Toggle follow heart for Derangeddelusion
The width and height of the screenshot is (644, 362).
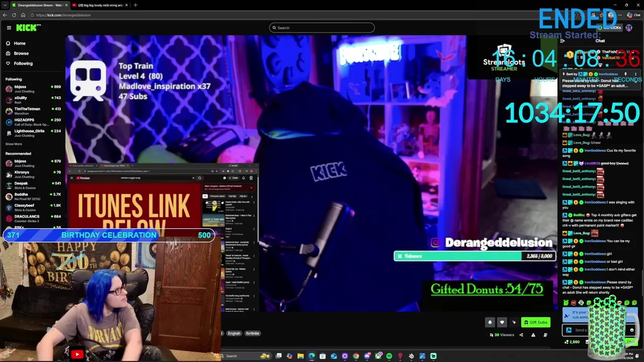click(x=502, y=322)
